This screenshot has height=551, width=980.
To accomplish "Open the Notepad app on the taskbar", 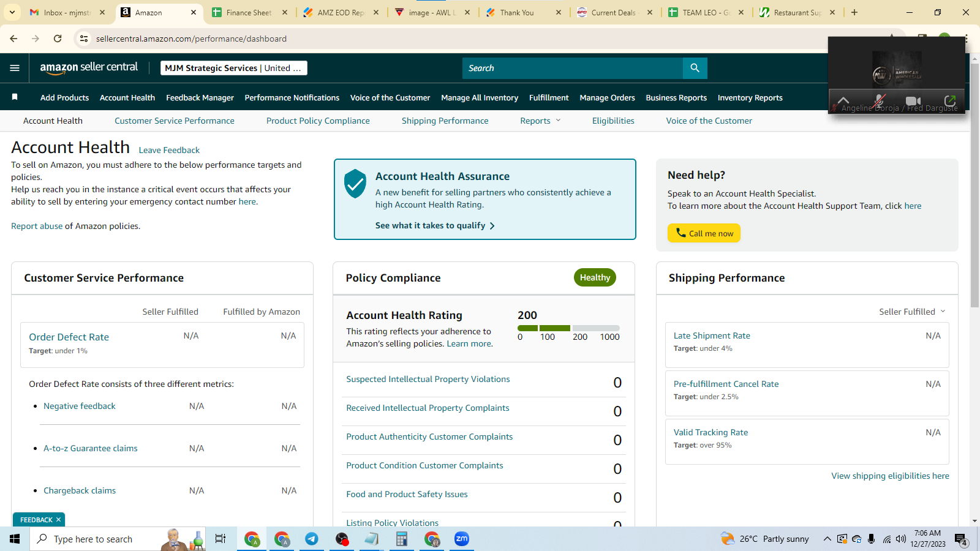I will click(372, 539).
